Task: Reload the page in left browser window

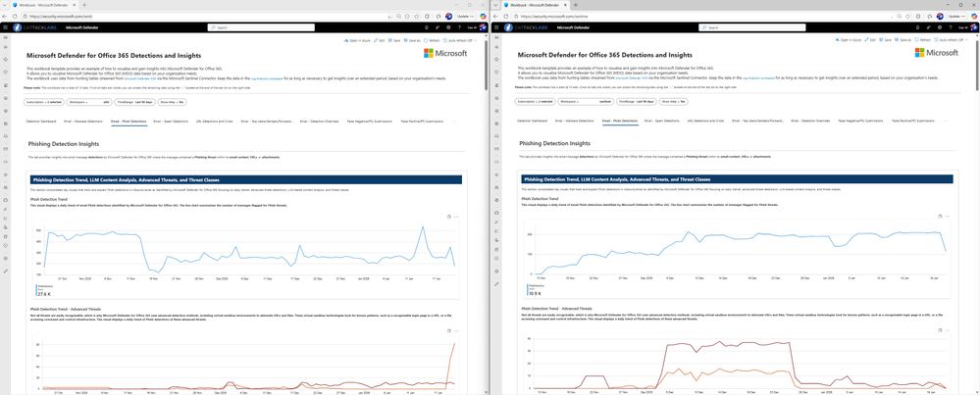Action: 15,17
